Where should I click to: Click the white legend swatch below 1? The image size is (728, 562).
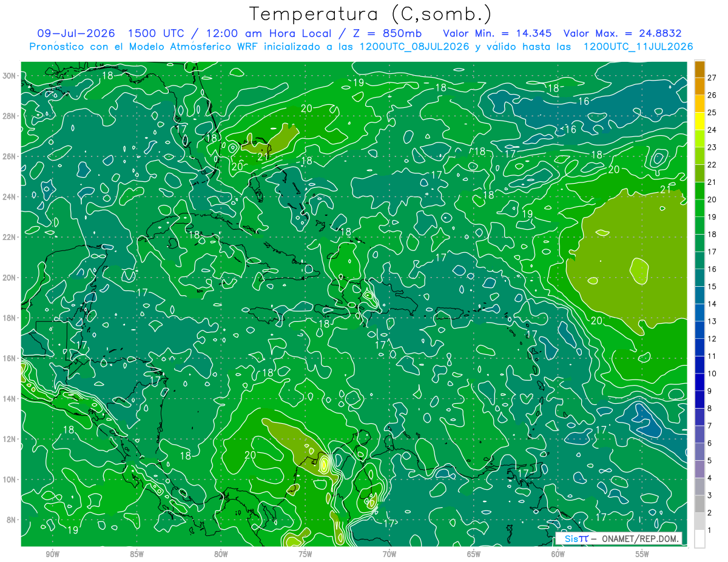(x=699, y=539)
